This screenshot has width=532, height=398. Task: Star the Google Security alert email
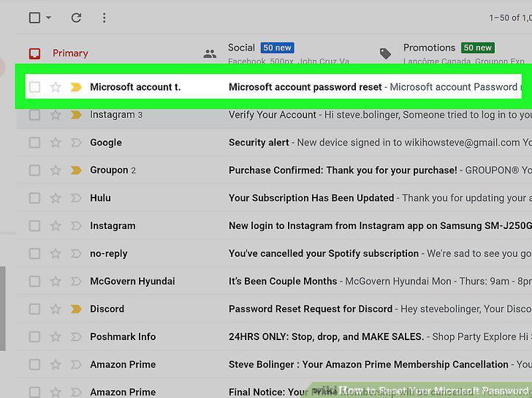pos(56,143)
